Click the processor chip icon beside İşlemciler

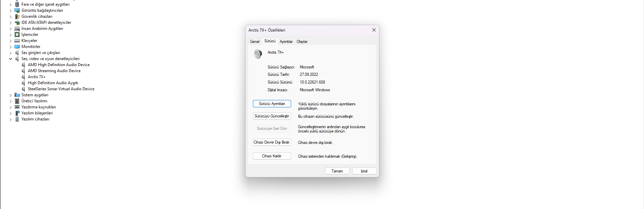pyautogui.click(x=17, y=35)
